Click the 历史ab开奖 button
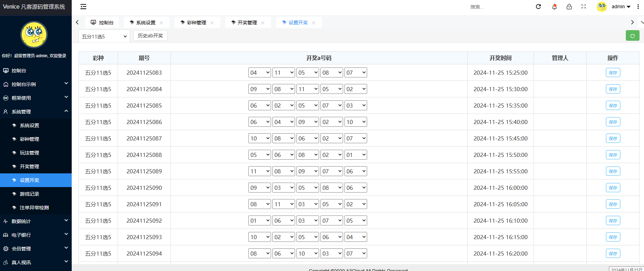 pos(150,36)
